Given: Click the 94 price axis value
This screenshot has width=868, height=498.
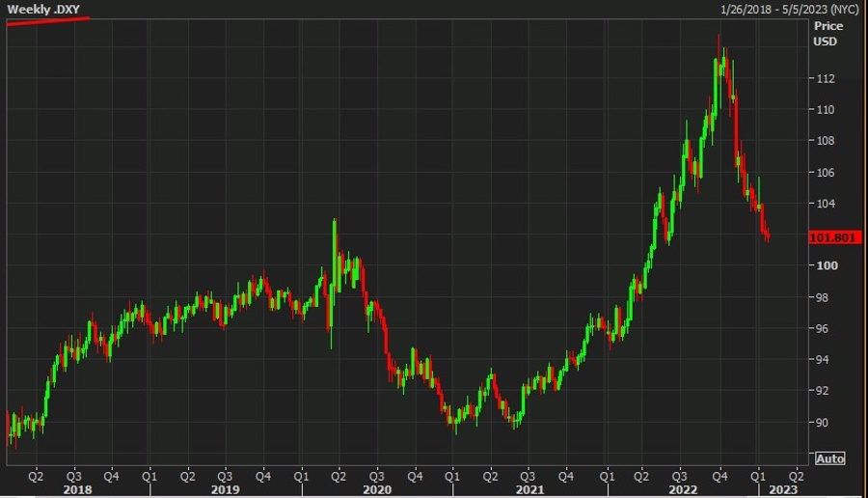Looking at the screenshot, I should click(823, 360).
